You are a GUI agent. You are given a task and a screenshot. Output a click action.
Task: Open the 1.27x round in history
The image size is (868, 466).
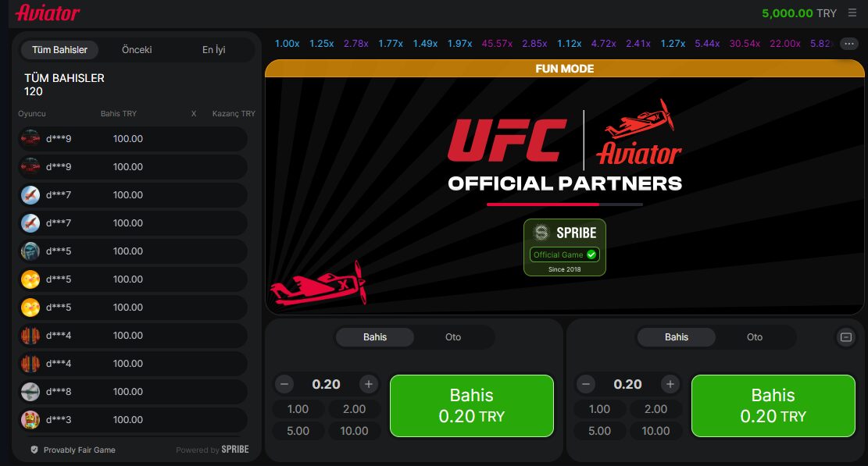pos(673,44)
